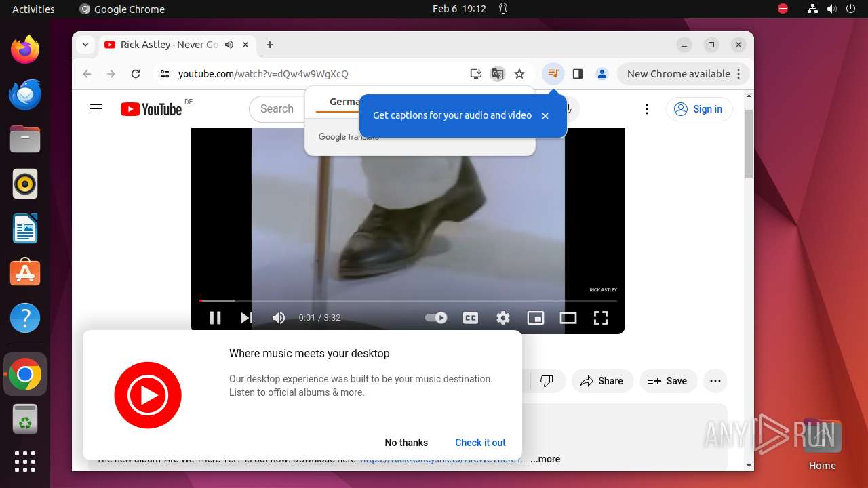Open LibreOffice Writer from dock
Image resolution: width=868 pixels, height=488 pixels.
[x=25, y=228]
